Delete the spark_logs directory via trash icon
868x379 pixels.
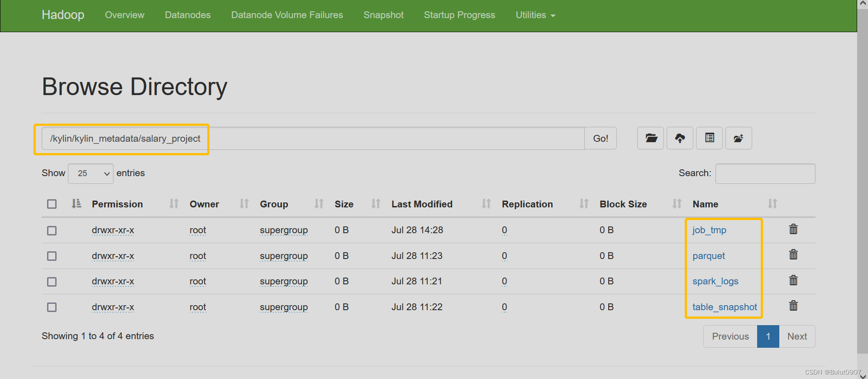coord(793,280)
